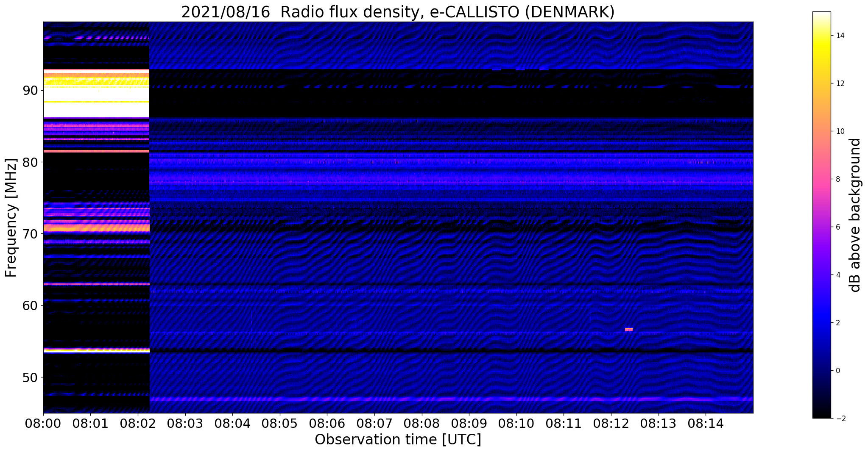
Task: Click the colorbar tick value 14
Action: (x=840, y=36)
